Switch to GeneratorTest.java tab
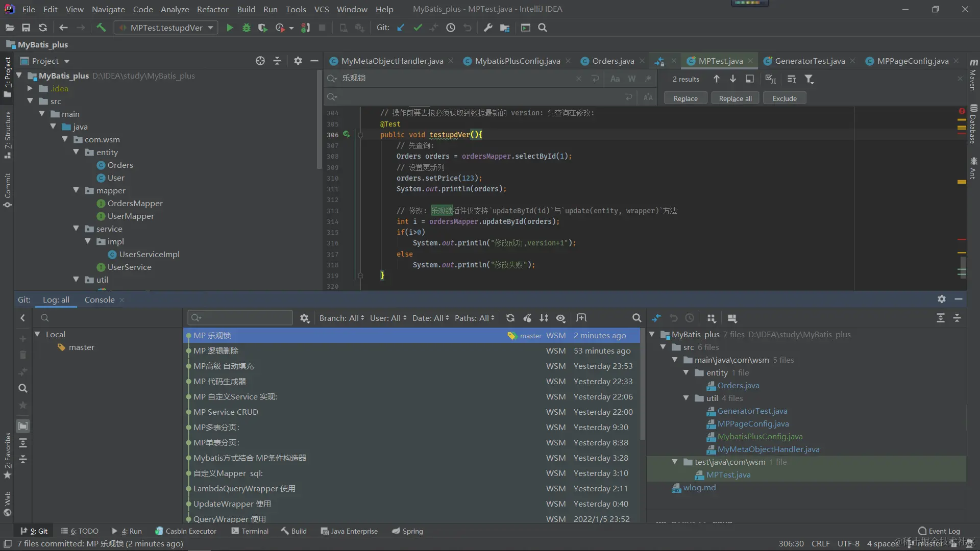This screenshot has width=980, height=551. [809, 61]
